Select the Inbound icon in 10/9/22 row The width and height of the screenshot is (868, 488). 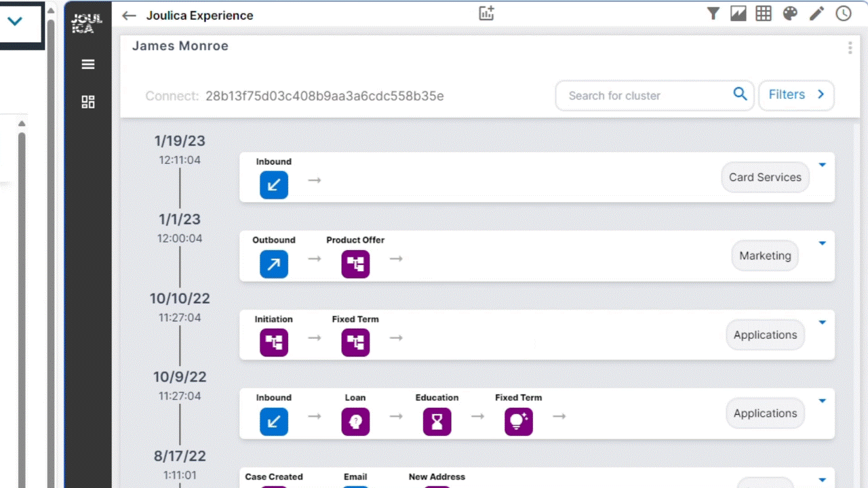[274, 422]
